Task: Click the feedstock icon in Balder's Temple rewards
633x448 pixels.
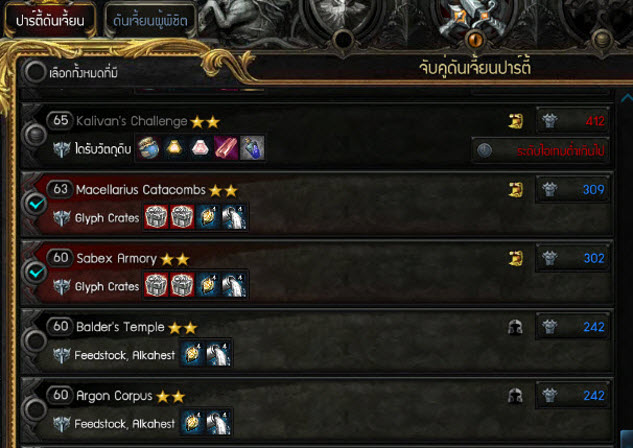Action: [x=193, y=354]
